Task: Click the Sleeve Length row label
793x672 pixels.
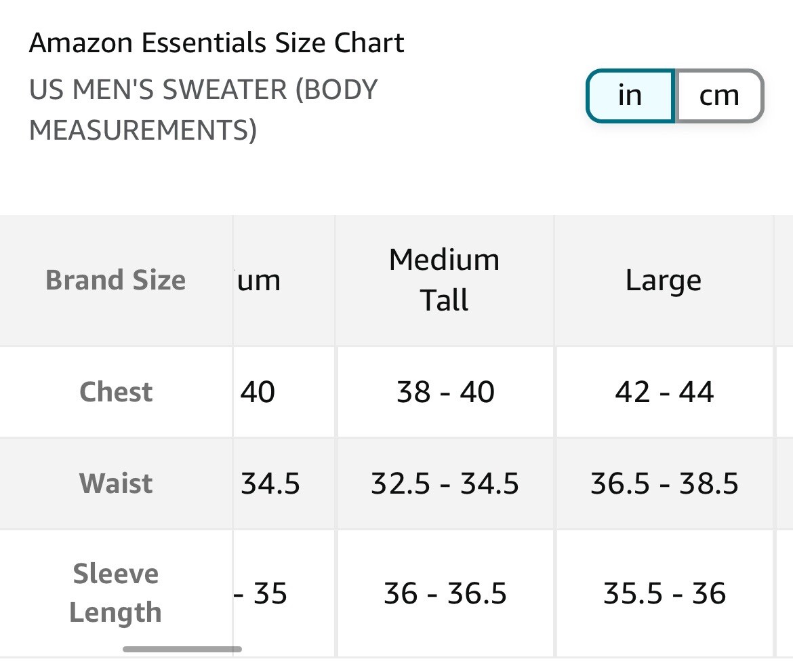Action: coord(115,593)
